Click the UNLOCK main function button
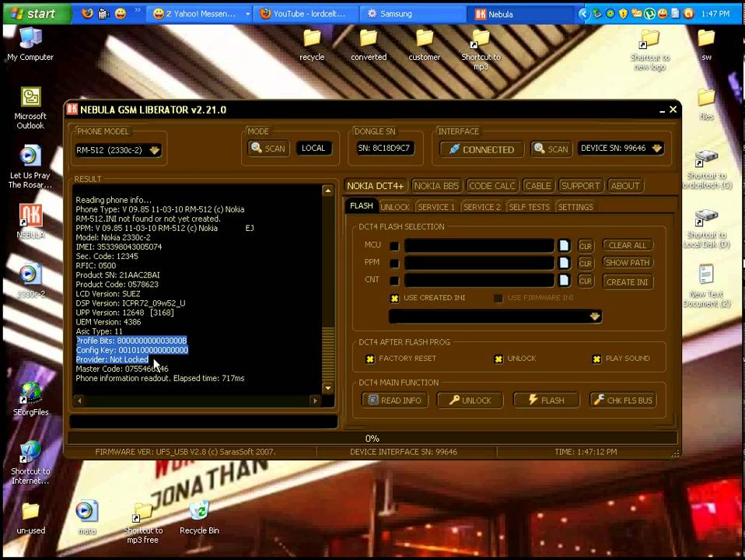745x560 pixels. coord(470,401)
